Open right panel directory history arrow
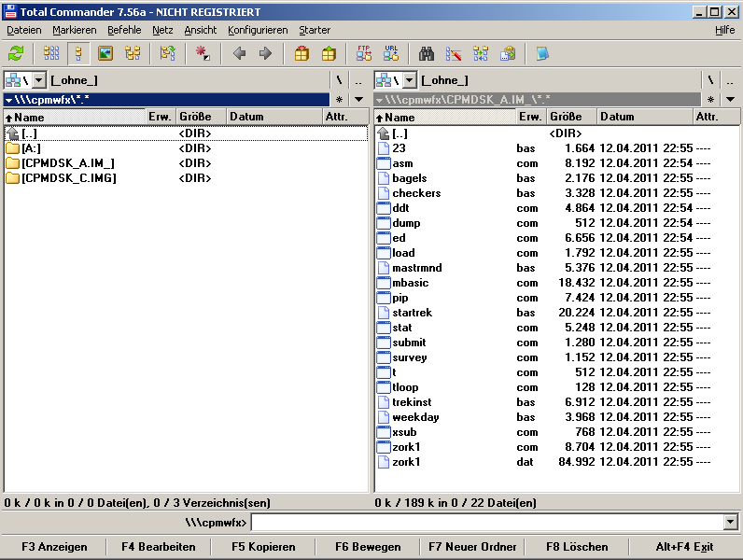The image size is (743, 560). point(730,100)
